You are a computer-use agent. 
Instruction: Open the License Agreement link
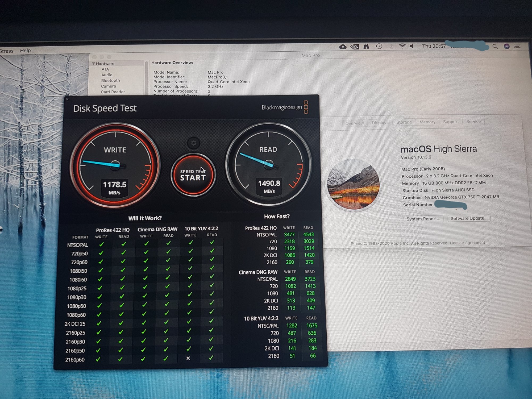click(467, 243)
